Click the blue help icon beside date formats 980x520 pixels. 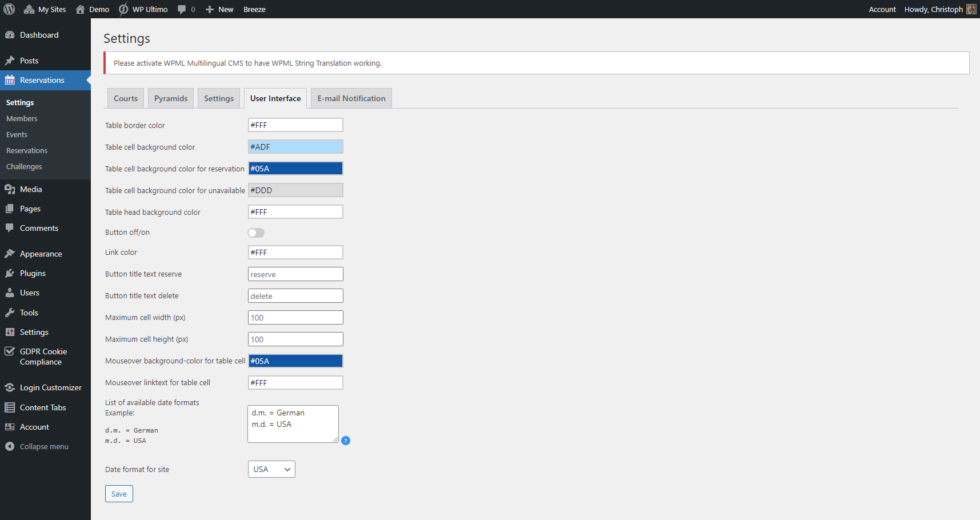(345, 440)
